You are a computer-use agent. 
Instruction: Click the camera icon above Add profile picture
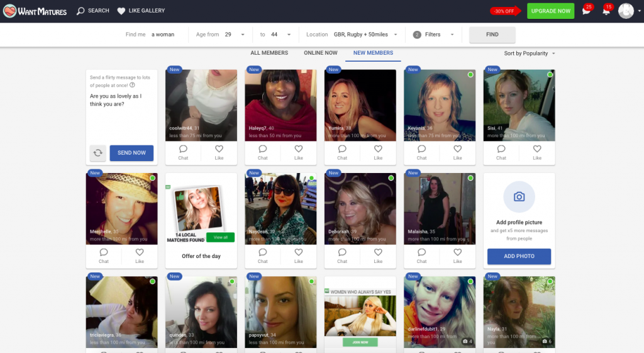click(x=519, y=197)
